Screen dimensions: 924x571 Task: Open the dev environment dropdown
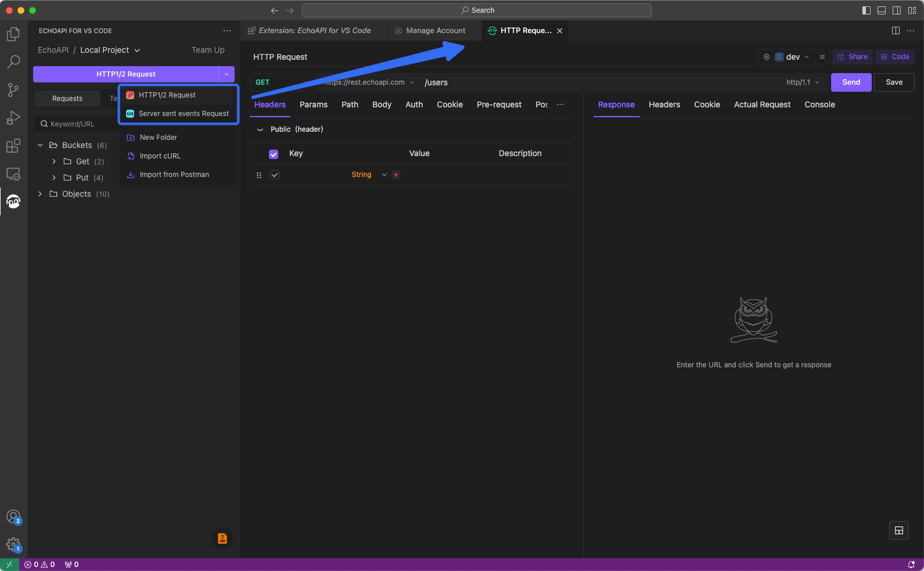click(x=793, y=57)
